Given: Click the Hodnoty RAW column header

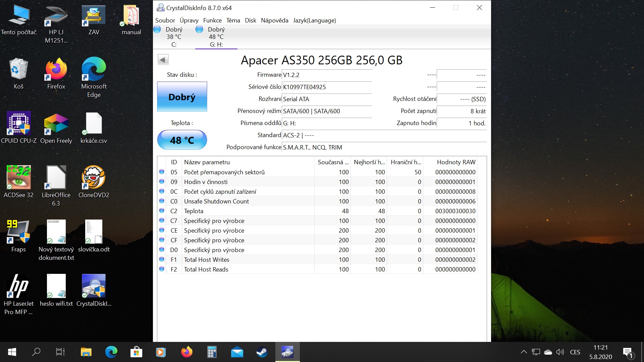Looking at the screenshot, I should pyautogui.click(x=455, y=162).
